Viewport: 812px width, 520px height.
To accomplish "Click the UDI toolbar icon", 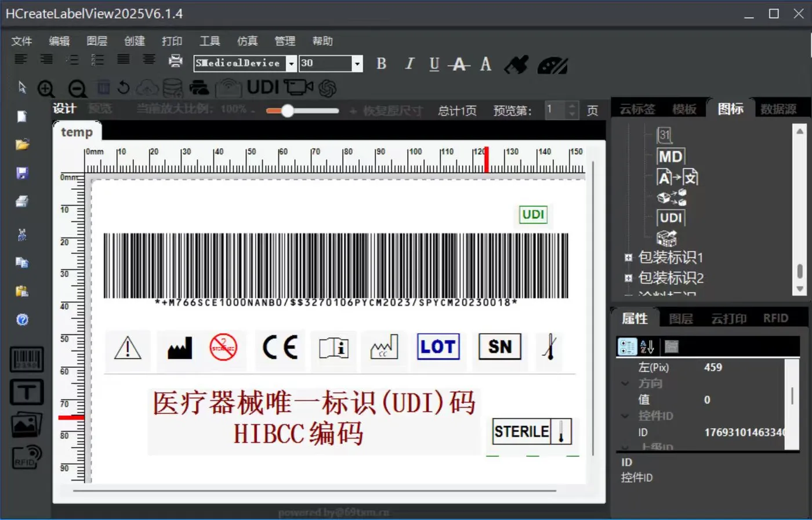I will pos(263,87).
